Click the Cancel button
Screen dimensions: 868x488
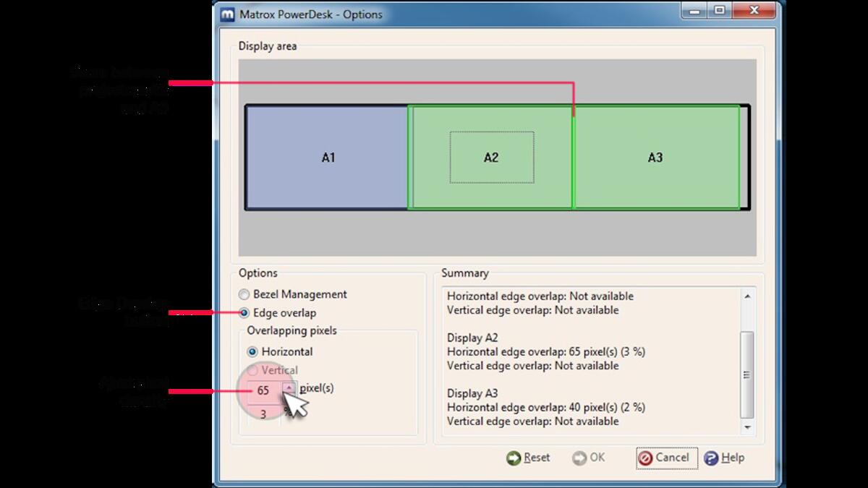(x=667, y=458)
